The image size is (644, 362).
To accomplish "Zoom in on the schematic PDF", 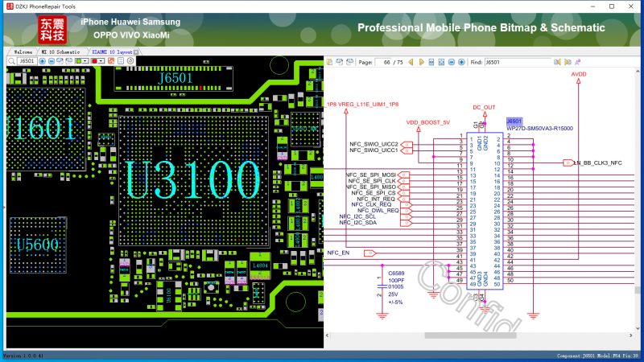I will pyautogui.click(x=461, y=62).
